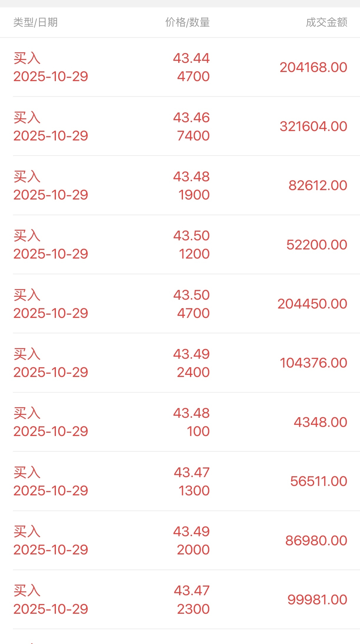Click the 86980.00 transaction amount
Viewport: 360px width, 644px height.
[316, 541]
